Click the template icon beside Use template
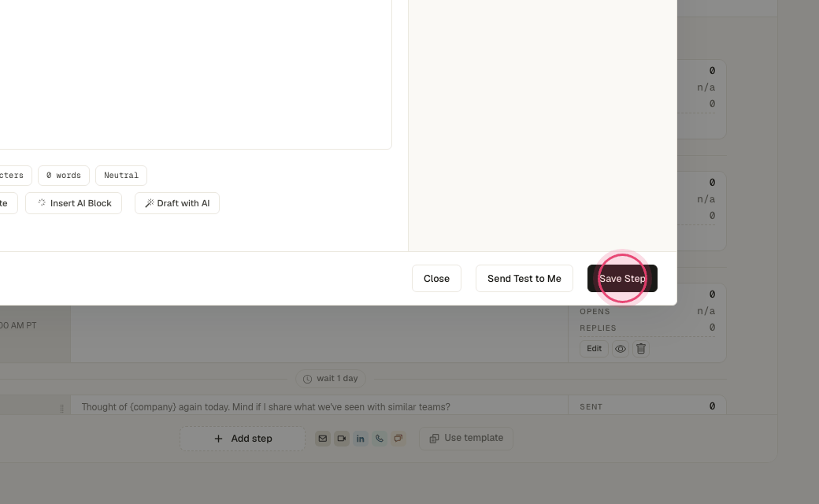The width and height of the screenshot is (819, 504). coord(434,439)
